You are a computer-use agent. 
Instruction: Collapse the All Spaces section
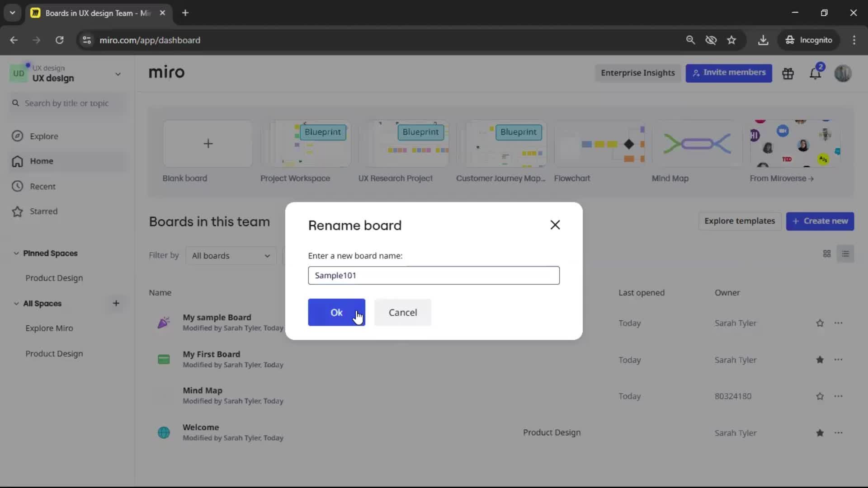(16, 303)
